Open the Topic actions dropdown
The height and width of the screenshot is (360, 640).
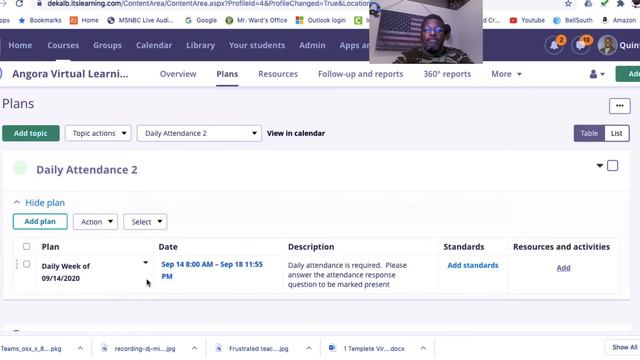click(98, 133)
